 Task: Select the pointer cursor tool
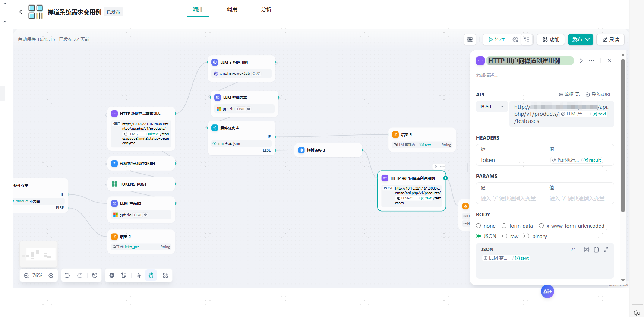(139, 275)
